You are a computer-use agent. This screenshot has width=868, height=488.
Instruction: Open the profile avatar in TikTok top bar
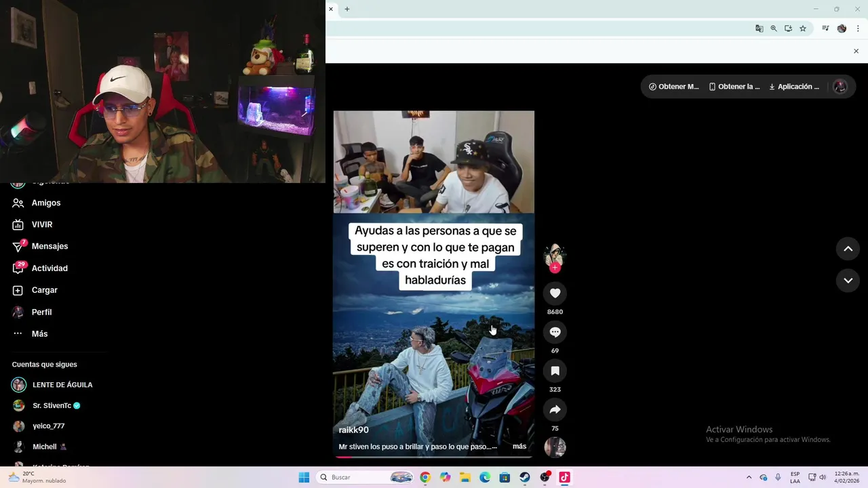(840, 87)
